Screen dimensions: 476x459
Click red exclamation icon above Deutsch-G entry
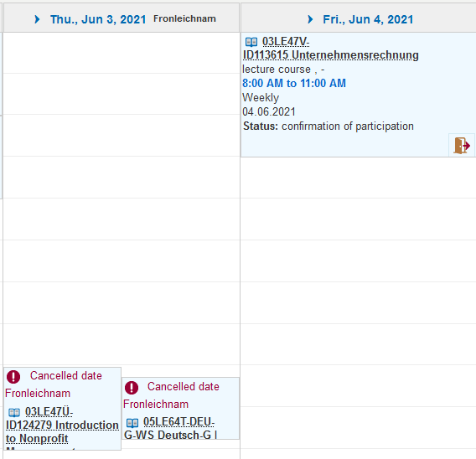click(x=132, y=388)
